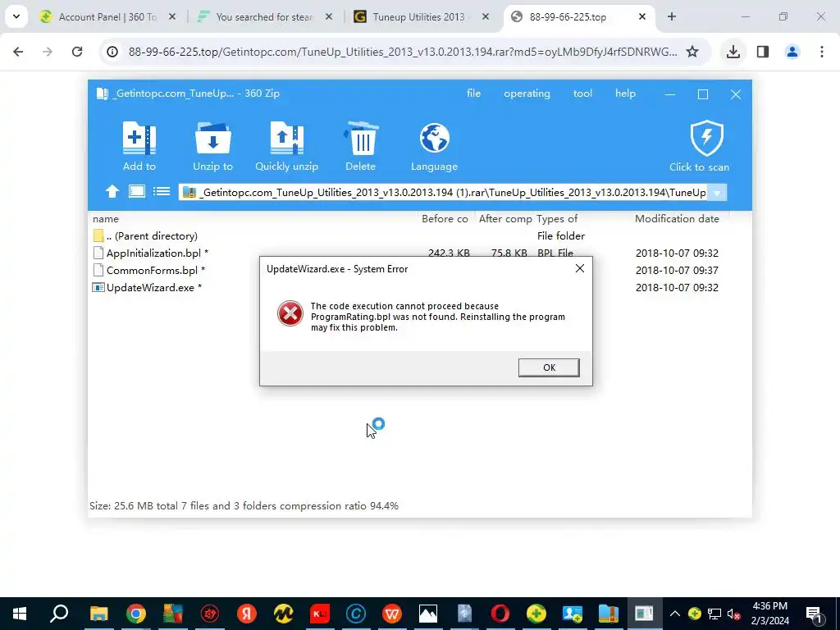Switch to list view in 360 Zip
840x630 pixels.
click(162, 191)
